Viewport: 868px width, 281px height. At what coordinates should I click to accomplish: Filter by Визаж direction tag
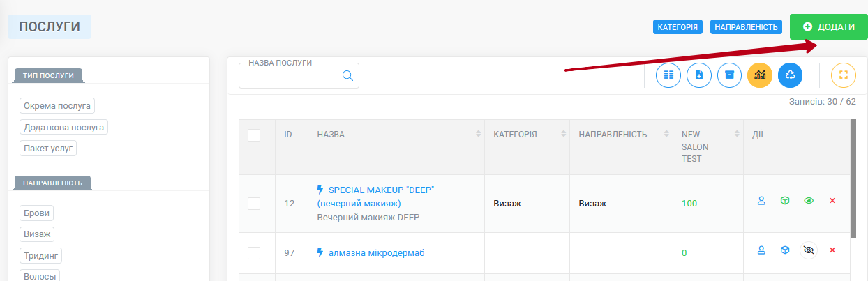pyautogui.click(x=37, y=234)
